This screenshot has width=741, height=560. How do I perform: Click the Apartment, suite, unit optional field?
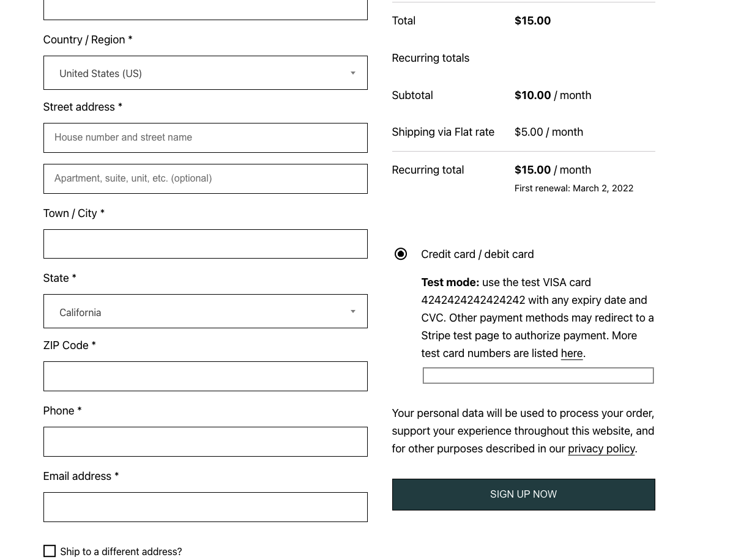[205, 179]
